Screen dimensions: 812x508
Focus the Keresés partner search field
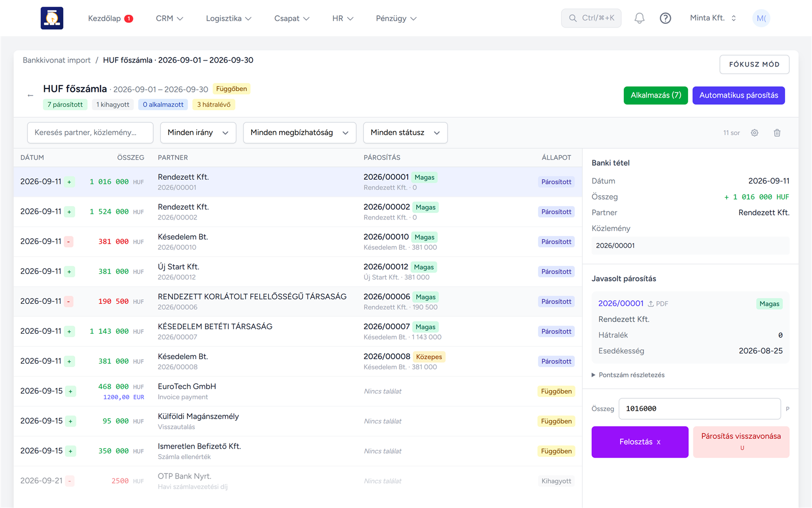click(x=90, y=133)
